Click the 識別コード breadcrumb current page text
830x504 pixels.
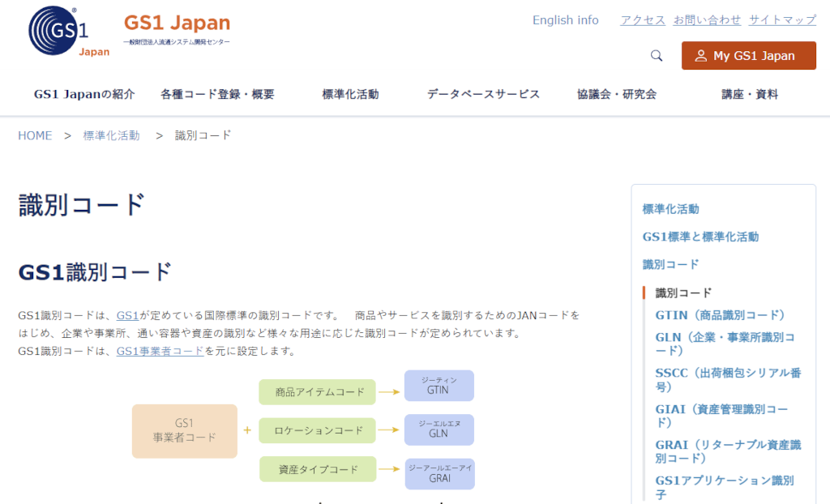(x=203, y=135)
